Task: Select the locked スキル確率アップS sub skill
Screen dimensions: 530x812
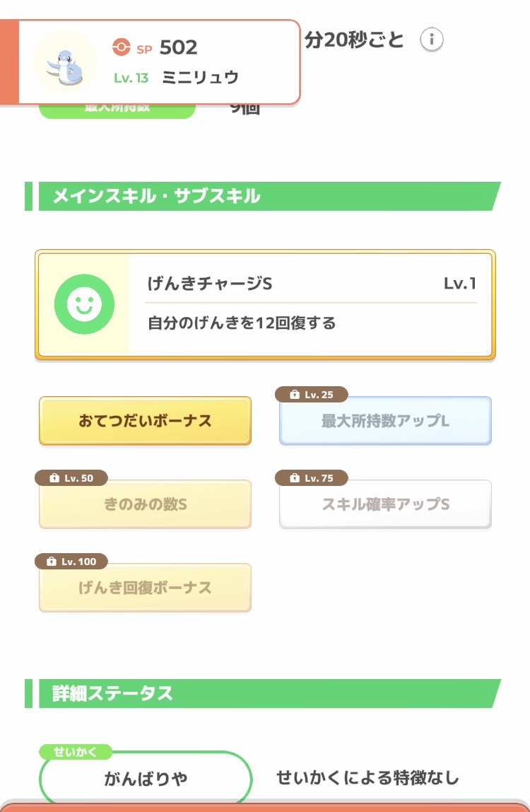Action: [385, 504]
